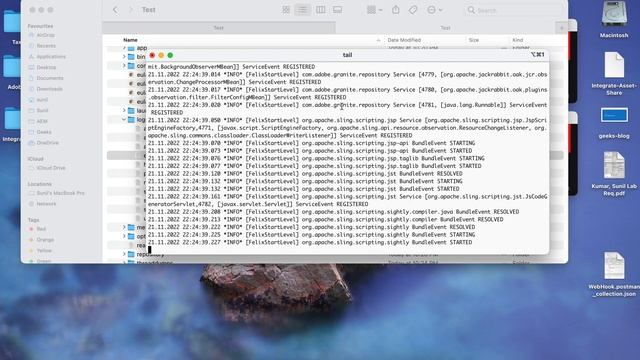
Task: Expand the opt folder row
Action: tap(124, 236)
